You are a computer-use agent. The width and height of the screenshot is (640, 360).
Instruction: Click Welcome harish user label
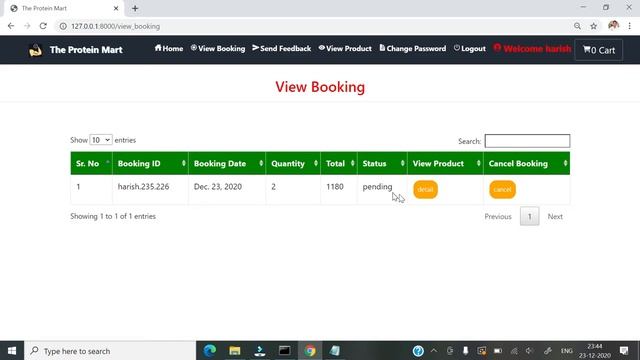532,49
